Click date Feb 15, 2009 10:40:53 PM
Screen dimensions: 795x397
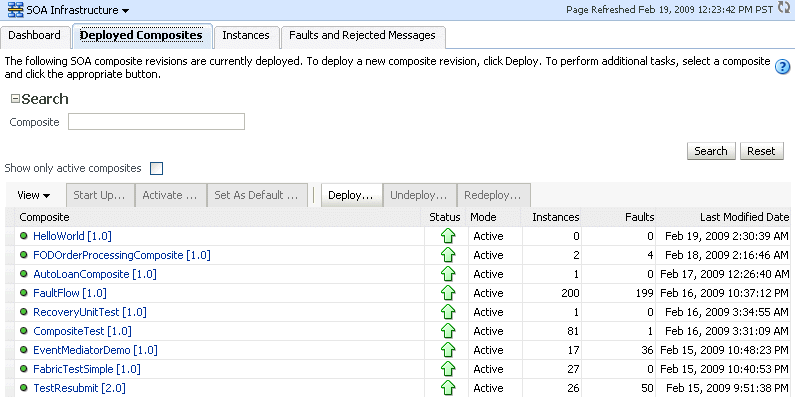725,369
